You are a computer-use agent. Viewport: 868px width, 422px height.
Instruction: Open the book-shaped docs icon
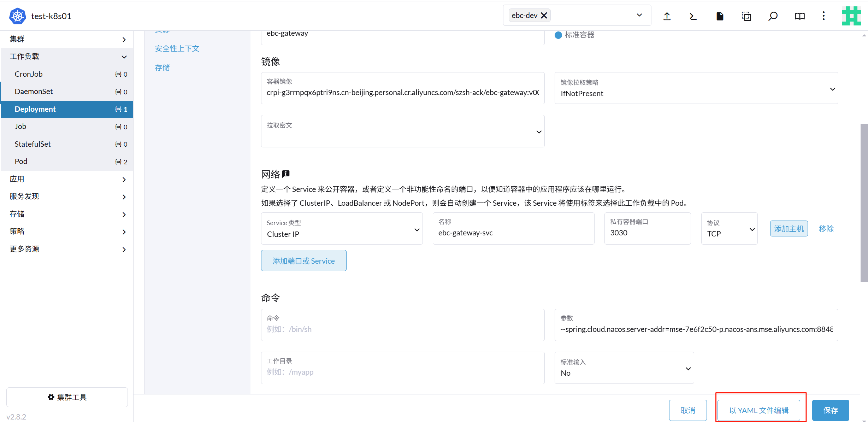click(799, 16)
